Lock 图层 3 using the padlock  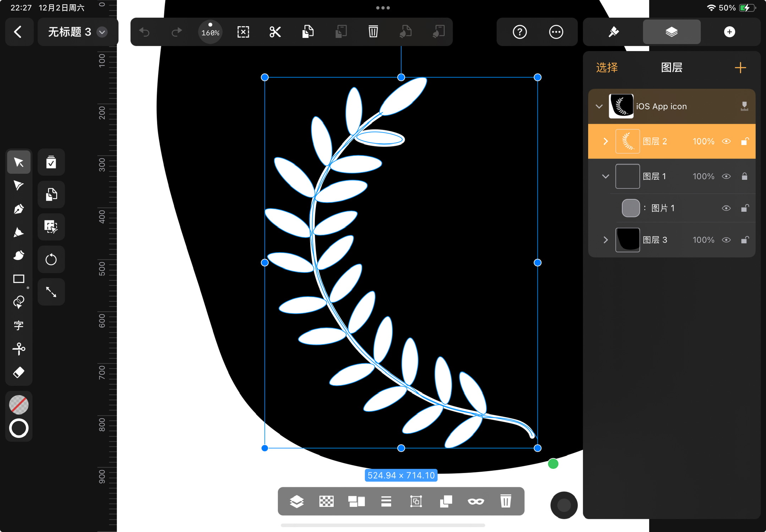click(x=745, y=240)
